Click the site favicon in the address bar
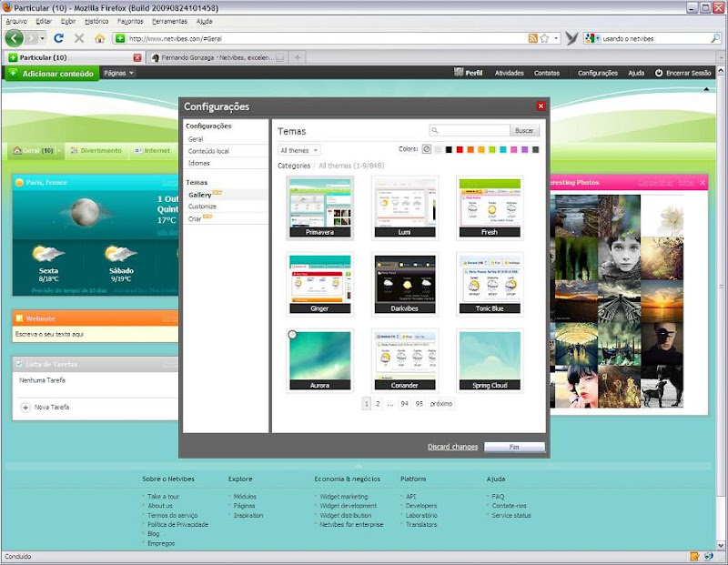Screen dimensions: 728x565 [120, 38]
